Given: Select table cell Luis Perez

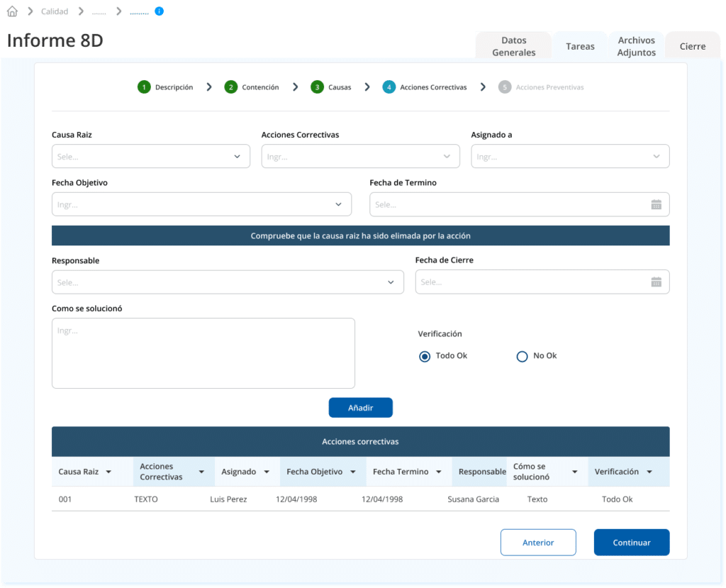Looking at the screenshot, I should click(228, 499).
